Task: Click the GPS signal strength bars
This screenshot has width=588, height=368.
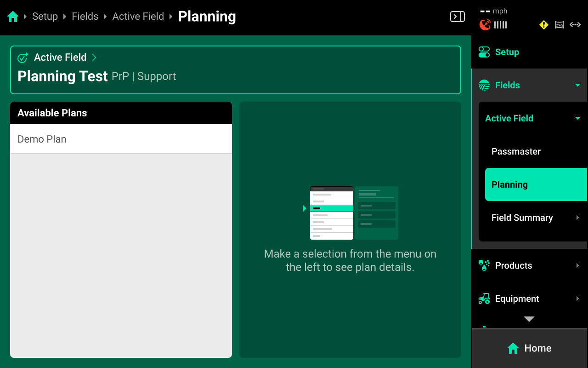Action: [x=501, y=25]
